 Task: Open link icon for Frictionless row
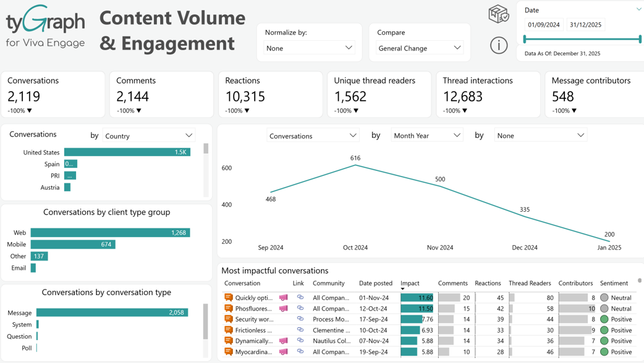pyautogui.click(x=300, y=330)
